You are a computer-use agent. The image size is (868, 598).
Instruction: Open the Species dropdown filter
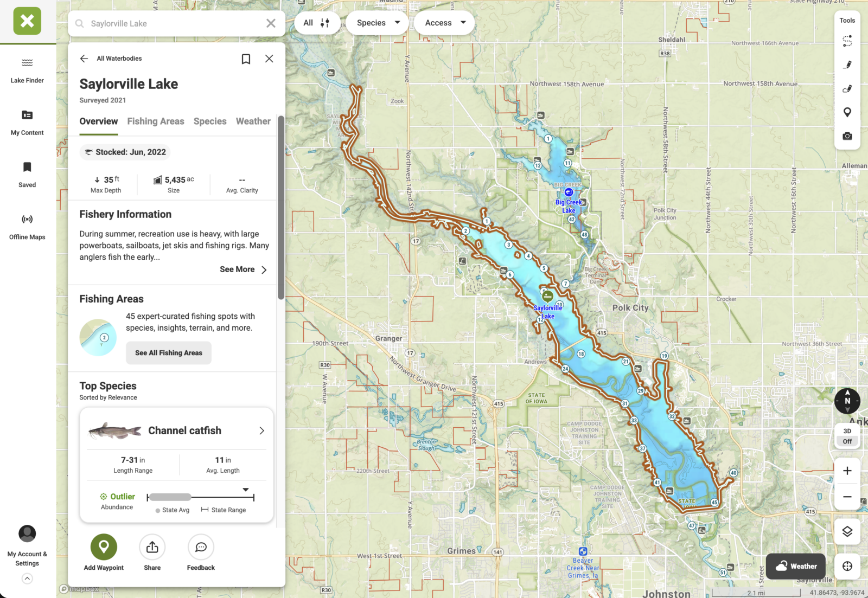[378, 23]
